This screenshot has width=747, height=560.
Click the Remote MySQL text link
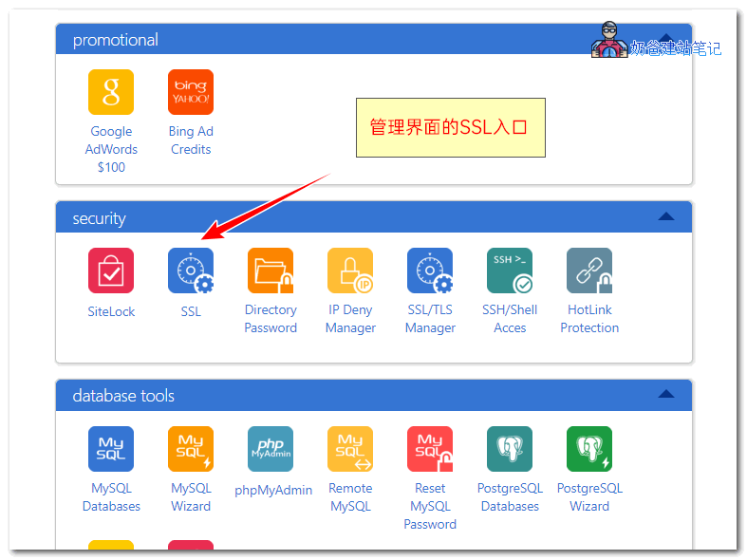pos(350,497)
